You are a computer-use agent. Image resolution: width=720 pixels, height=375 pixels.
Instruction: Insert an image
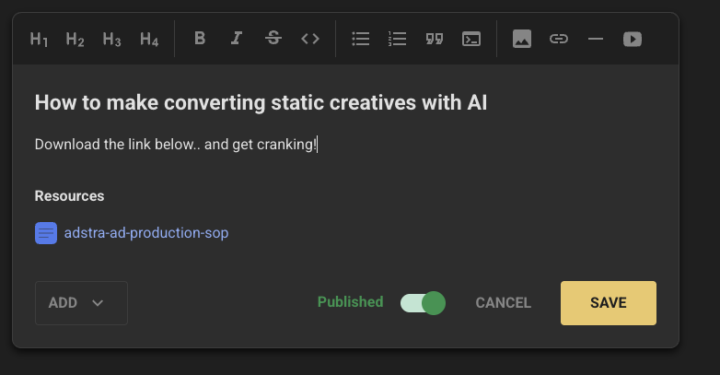[522, 39]
